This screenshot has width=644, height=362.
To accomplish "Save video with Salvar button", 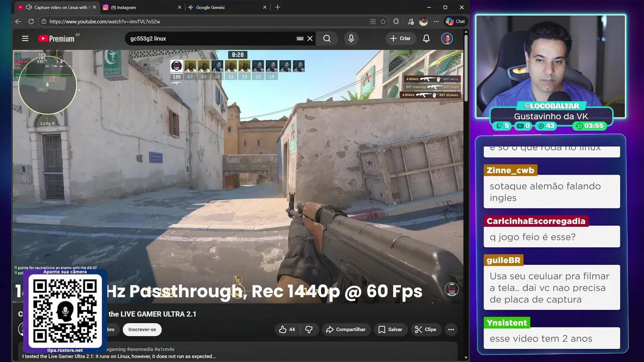I will click(x=390, y=329).
